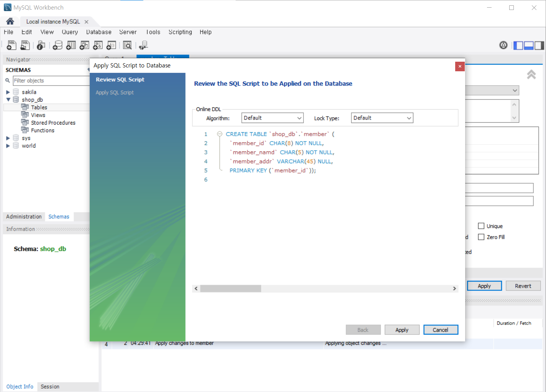Open the Tools menu
Screen dimensions: 546x392
click(x=153, y=32)
